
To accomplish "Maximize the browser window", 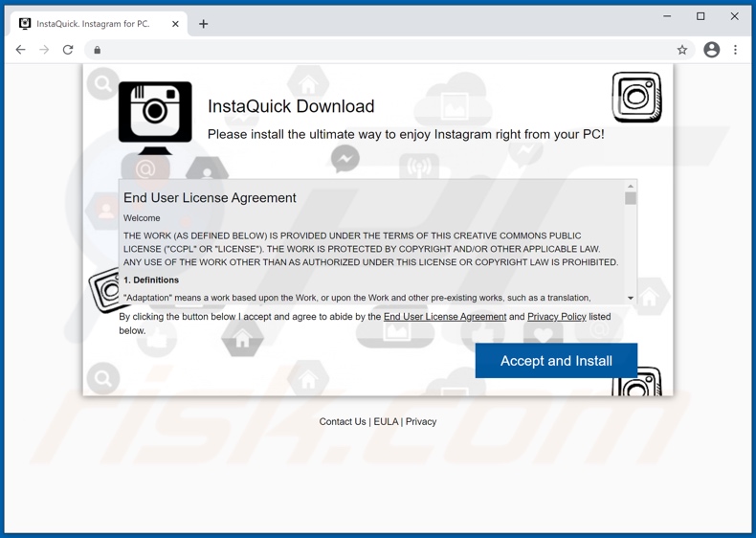I will coord(700,16).
